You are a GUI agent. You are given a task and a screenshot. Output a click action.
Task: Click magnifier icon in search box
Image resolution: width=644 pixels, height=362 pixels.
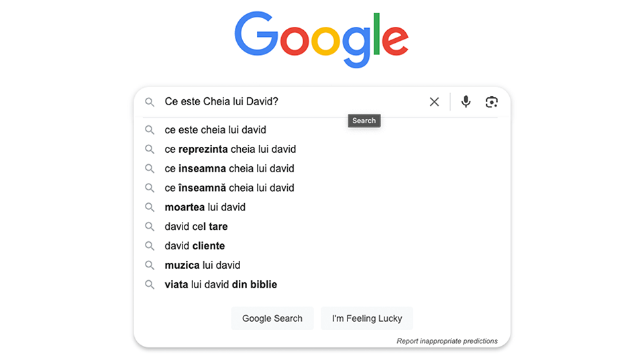tap(150, 102)
